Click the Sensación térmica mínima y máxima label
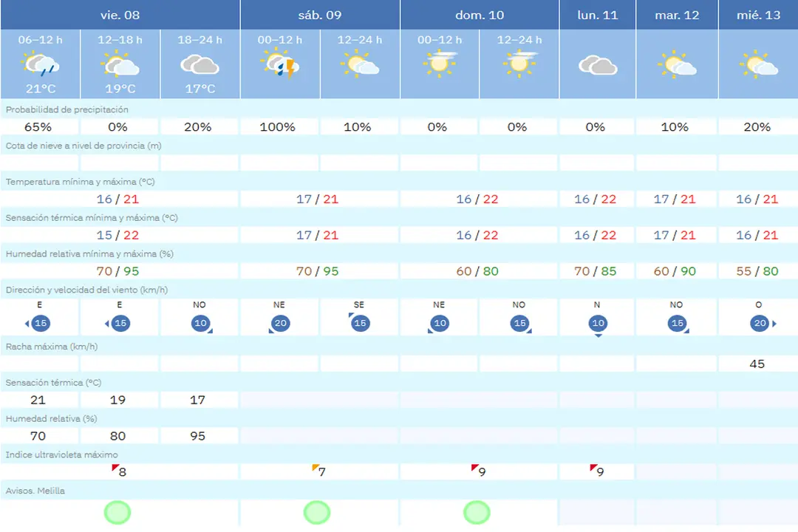Screen dimensions: 798x532 coord(92,218)
